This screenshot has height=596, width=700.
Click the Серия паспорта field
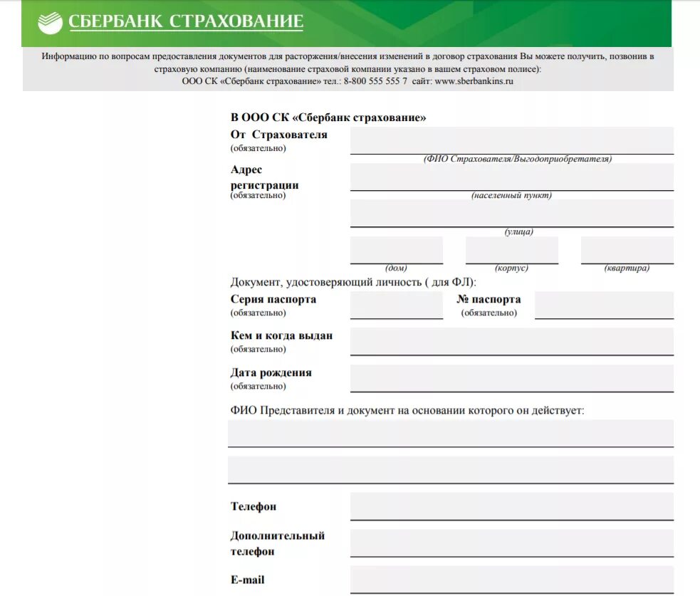coord(397,305)
